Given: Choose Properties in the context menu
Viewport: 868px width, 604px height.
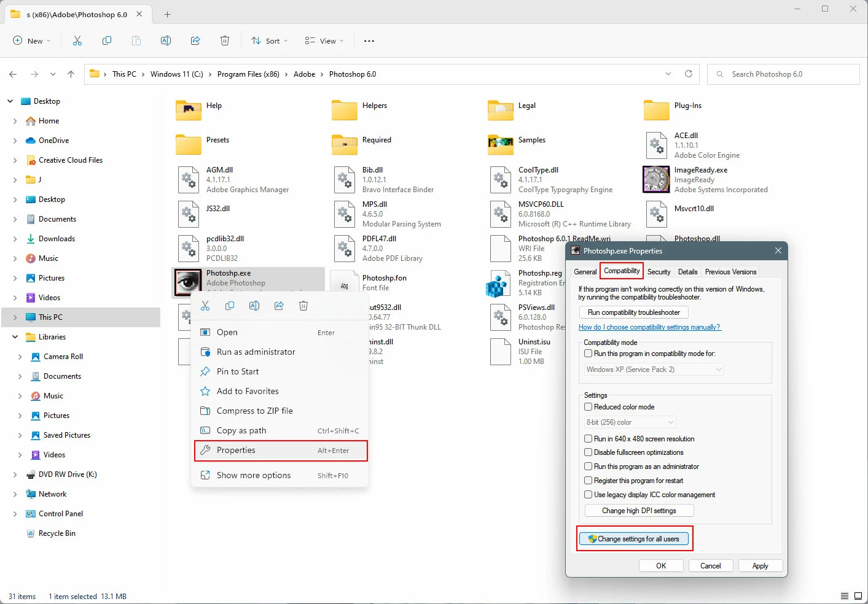Looking at the screenshot, I should [281, 451].
